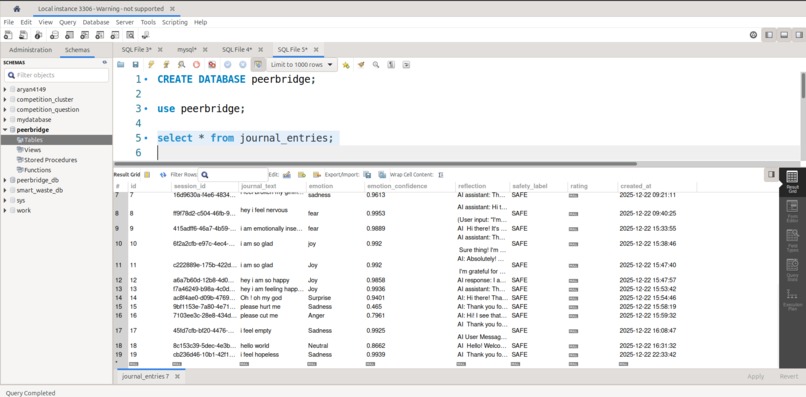Click the home icon tab
Viewport: 806px width, 397px height.
[x=16, y=9]
